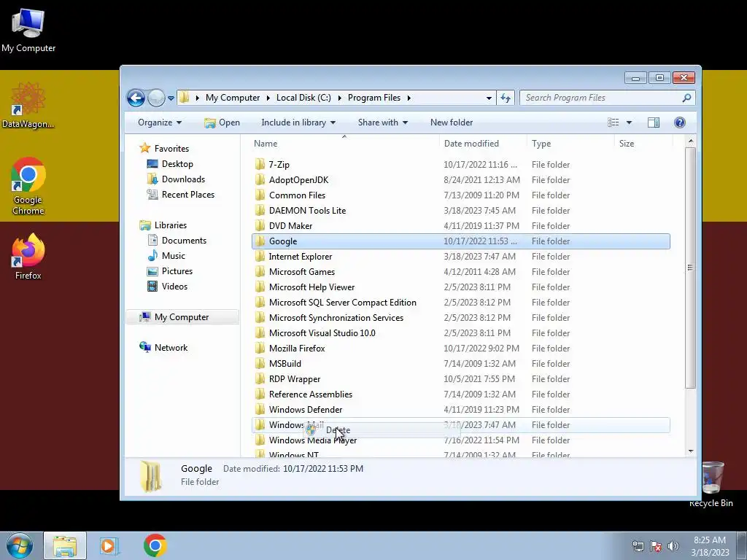This screenshot has width=747, height=560.
Task: Select My Computer in the navigation pane
Action: 182,317
